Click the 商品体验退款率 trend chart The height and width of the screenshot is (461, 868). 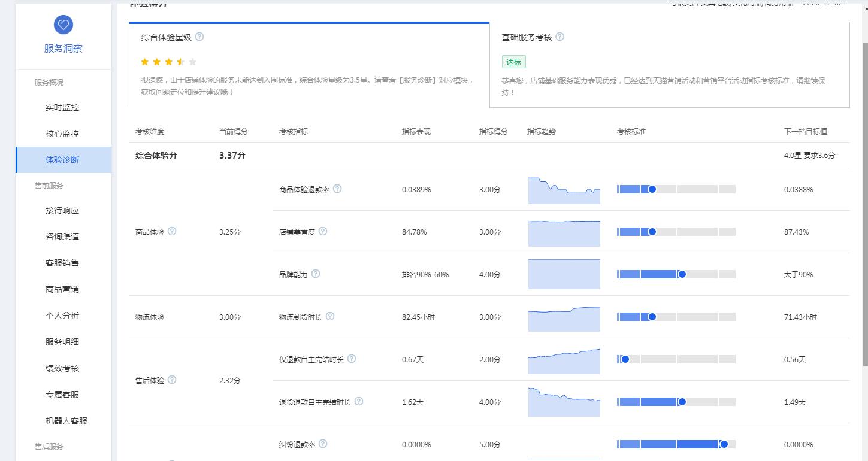pyautogui.click(x=564, y=190)
